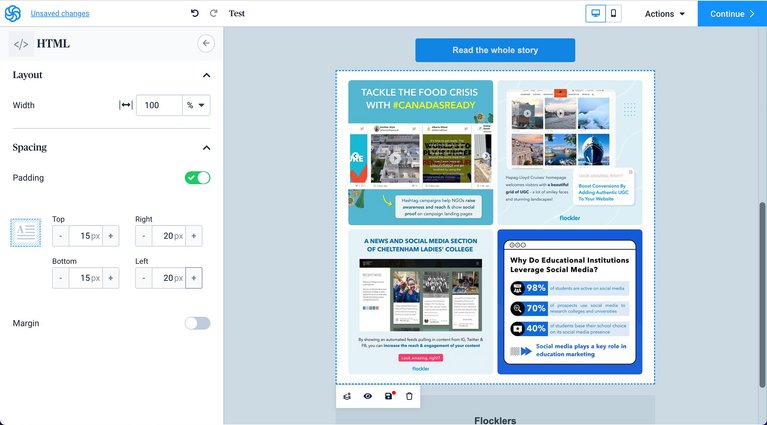767x425 pixels.
Task: Click the Test campaign name
Action: [x=237, y=13]
